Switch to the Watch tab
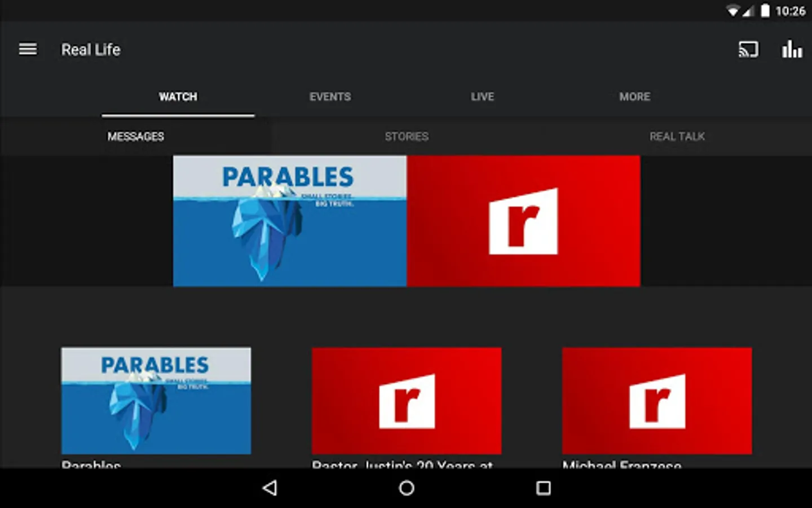 (178, 97)
